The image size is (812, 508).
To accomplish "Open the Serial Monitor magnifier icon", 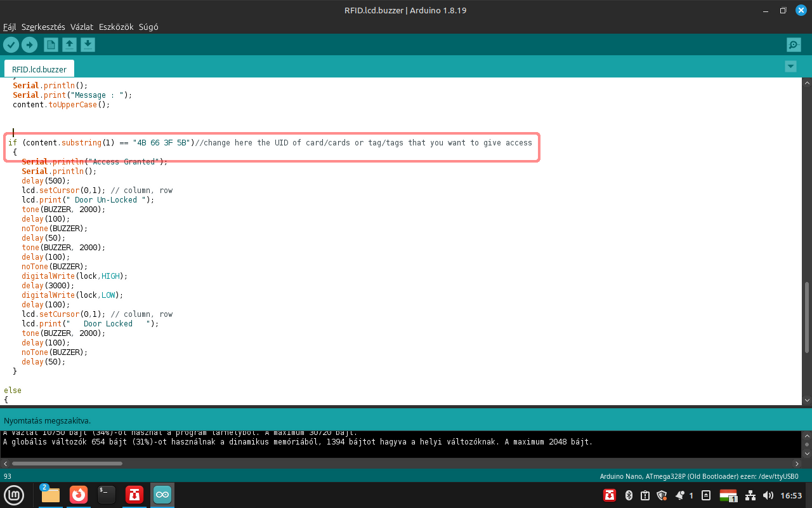I will [x=794, y=44].
